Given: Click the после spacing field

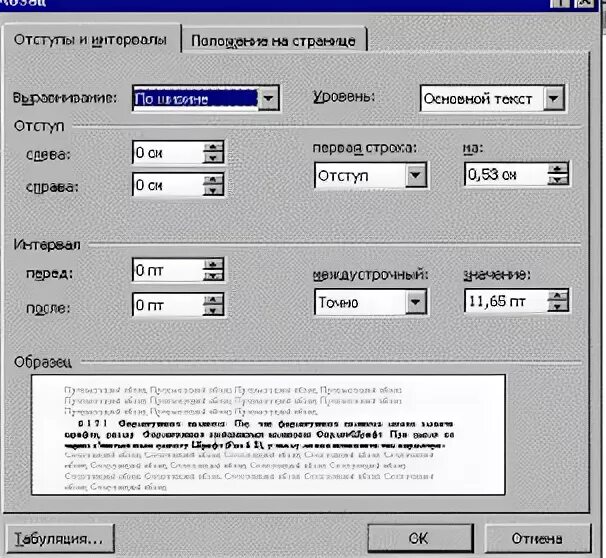Looking at the screenshot, I should 168,305.
